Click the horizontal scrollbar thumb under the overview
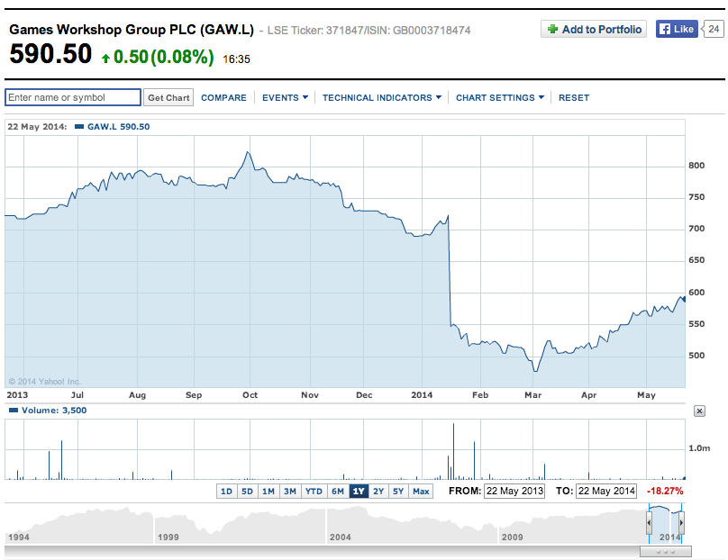Image resolution: width=728 pixels, height=560 pixels. 665,552
